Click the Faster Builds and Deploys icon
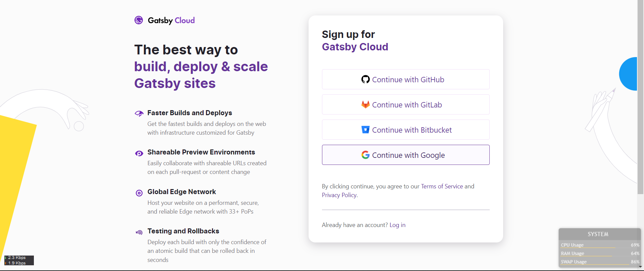The height and width of the screenshot is (271, 644). click(x=139, y=113)
